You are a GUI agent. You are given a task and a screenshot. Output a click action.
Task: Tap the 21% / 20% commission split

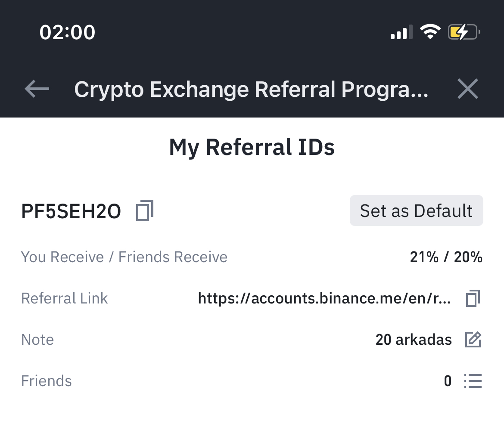446,257
